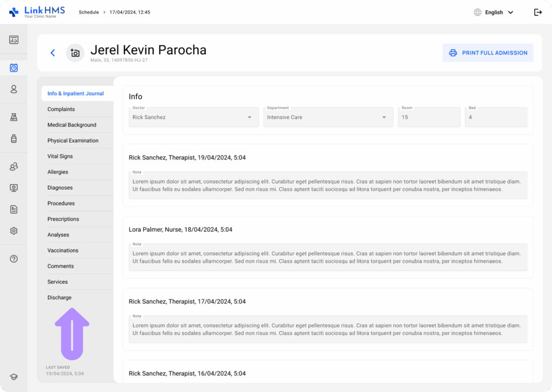Click the camera add photo icon

pyautogui.click(x=75, y=53)
